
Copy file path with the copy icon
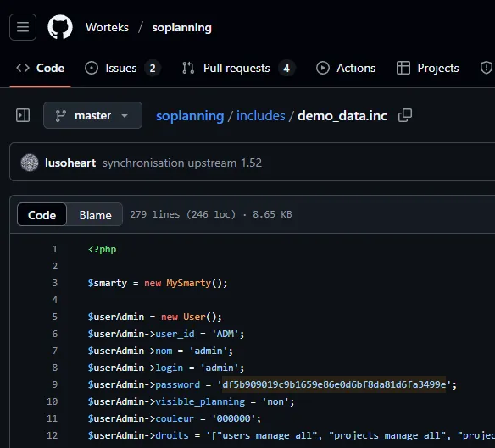tap(405, 115)
